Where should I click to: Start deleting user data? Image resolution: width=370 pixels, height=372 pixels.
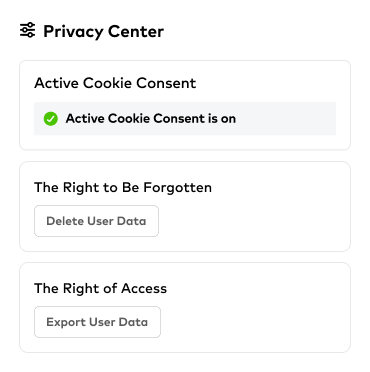pyautogui.click(x=96, y=221)
